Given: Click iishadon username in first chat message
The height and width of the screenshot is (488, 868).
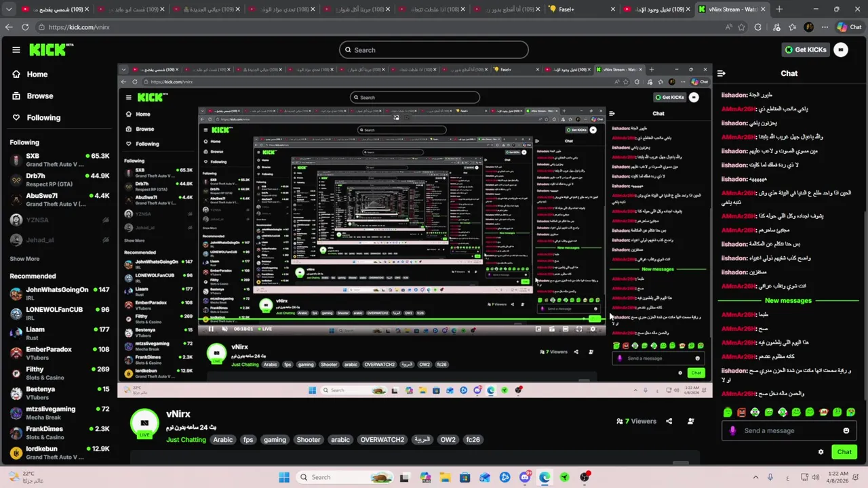Looking at the screenshot, I should pos(734,95).
